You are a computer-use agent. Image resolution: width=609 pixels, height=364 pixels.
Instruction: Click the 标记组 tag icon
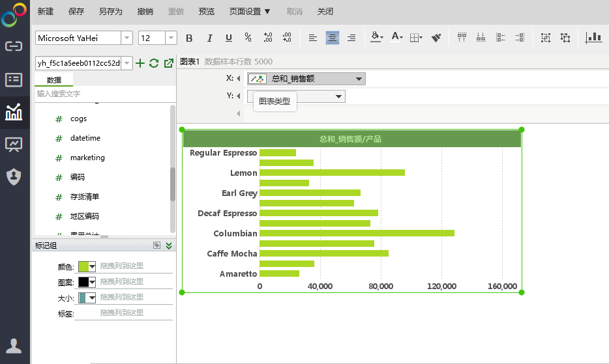pyautogui.click(x=157, y=245)
